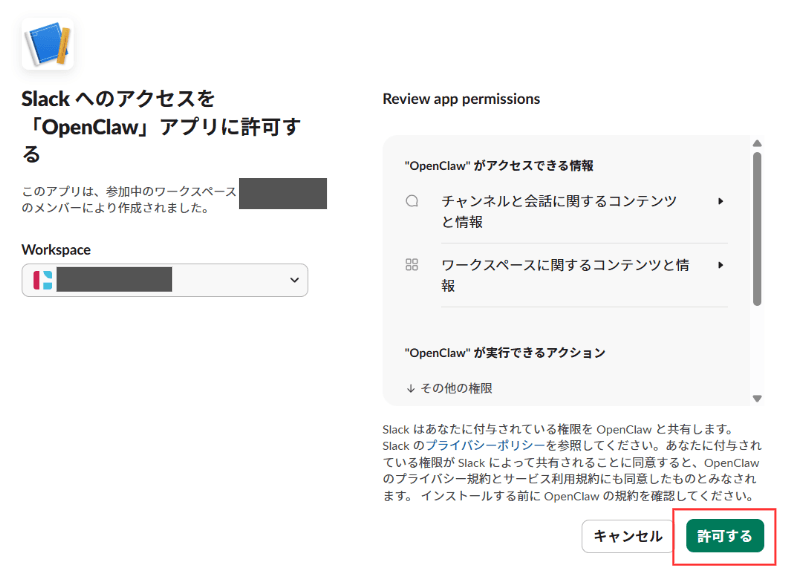
Task: Click the "OpenClaw" が実行できるアクション section header
Action: point(504,353)
